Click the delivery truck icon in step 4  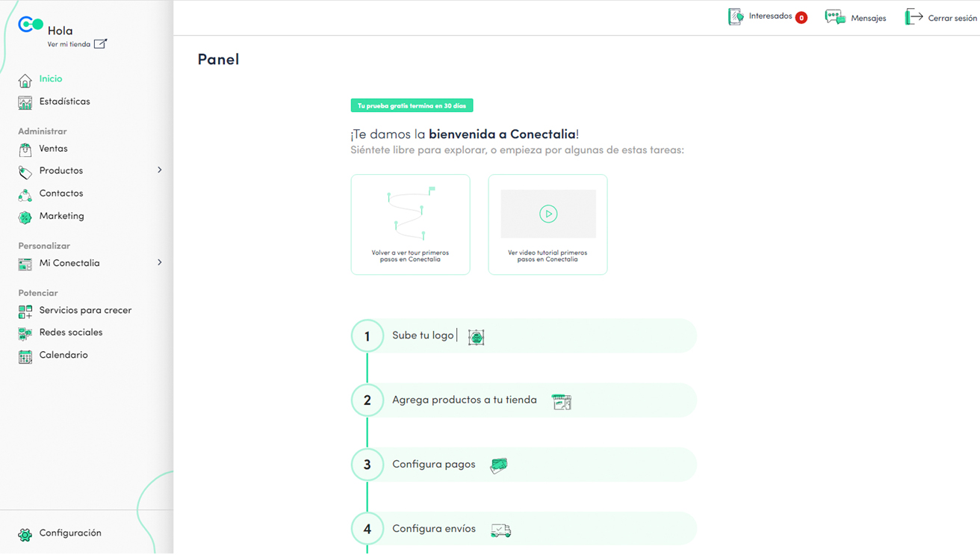pos(501,530)
